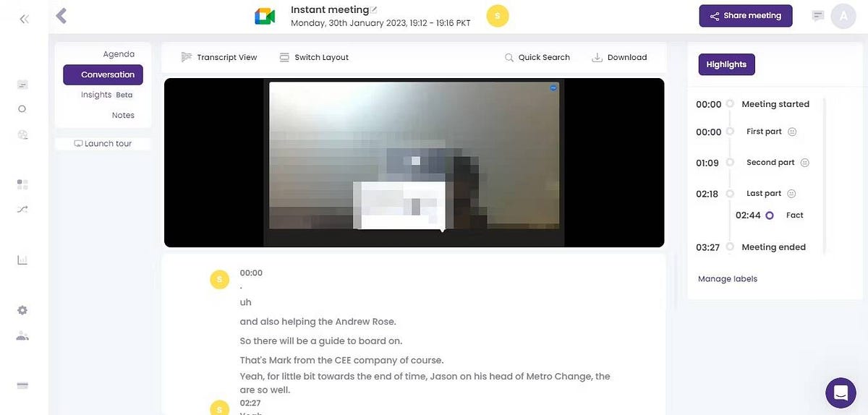The width and height of the screenshot is (868, 415).
Task: Click the small blue badge on the video corner
Action: click(553, 87)
